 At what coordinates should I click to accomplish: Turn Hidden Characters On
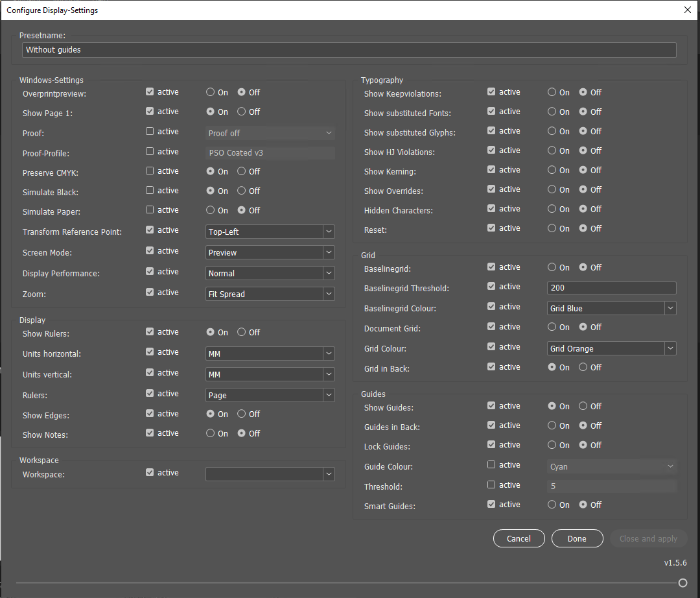tap(552, 209)
